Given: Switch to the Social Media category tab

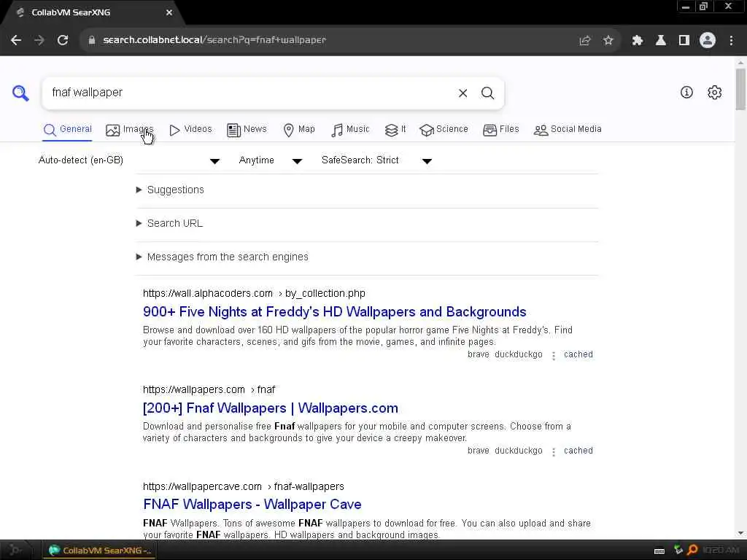Looking at the screenshot, I should tap(568, 130).
